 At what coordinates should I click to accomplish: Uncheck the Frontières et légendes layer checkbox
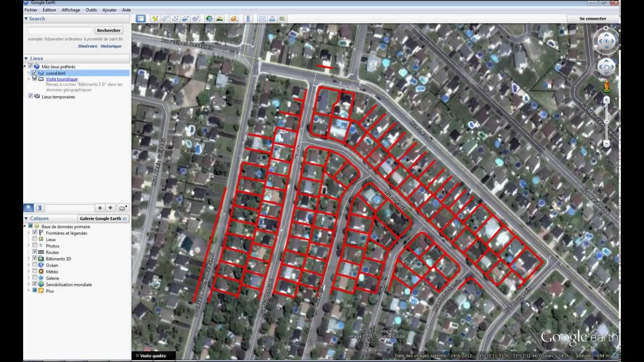pos(35,233)
